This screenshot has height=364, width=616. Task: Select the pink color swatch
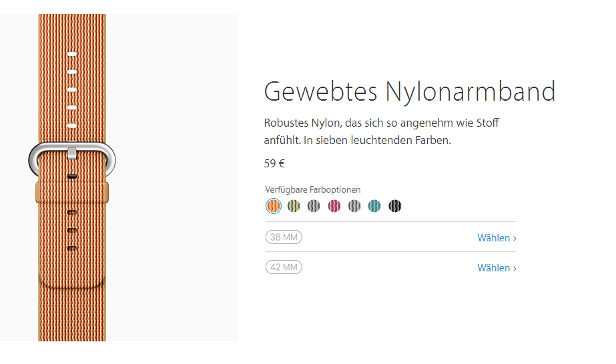(x=334, y=206)
